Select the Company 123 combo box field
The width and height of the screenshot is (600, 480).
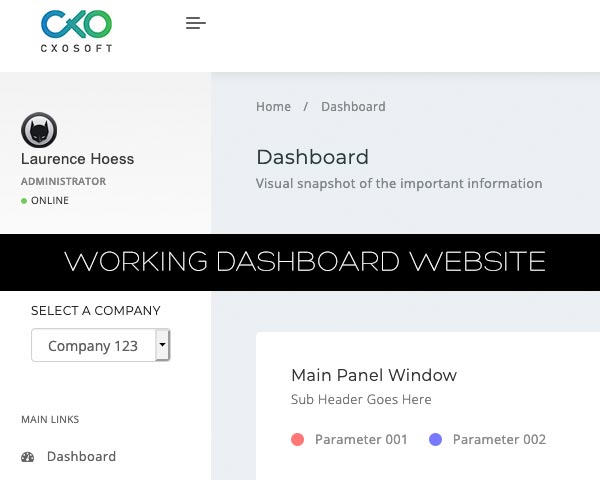click(x=101, y=345)
